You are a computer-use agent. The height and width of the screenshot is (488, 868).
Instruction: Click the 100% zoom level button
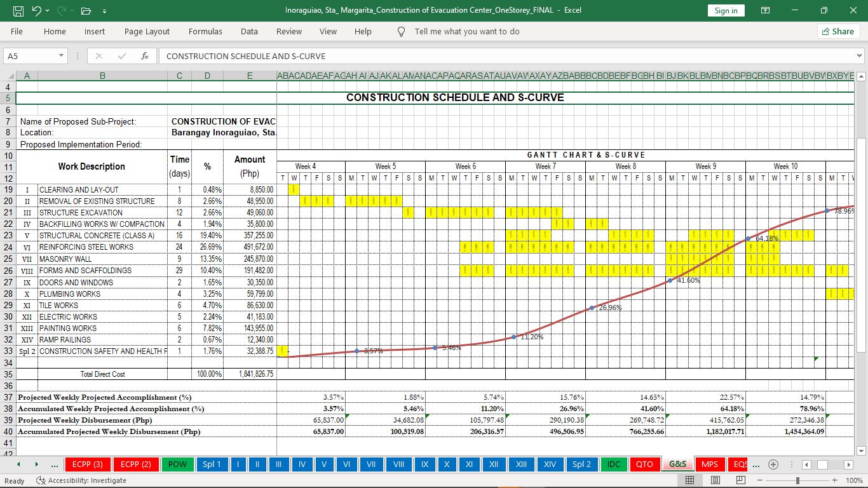pos(854,480)
